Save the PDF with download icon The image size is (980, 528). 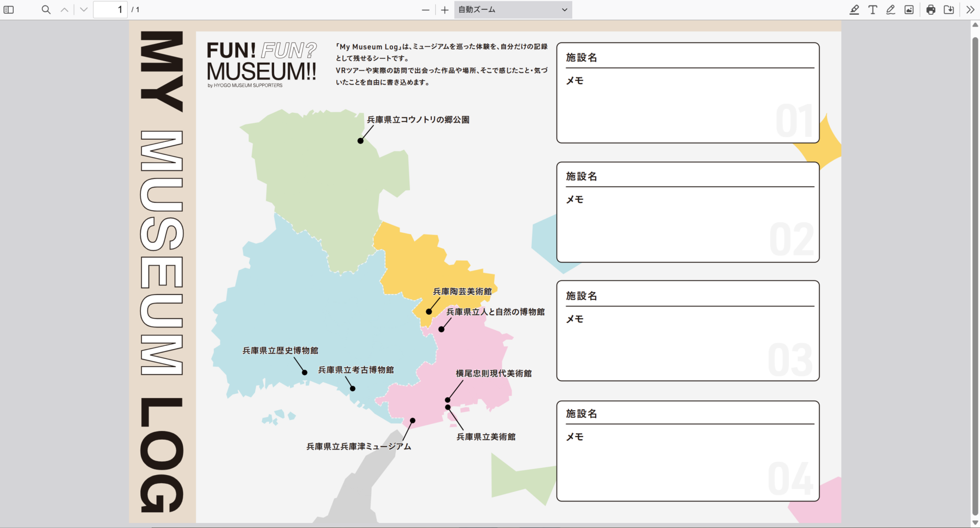click(x=949, y=10)
